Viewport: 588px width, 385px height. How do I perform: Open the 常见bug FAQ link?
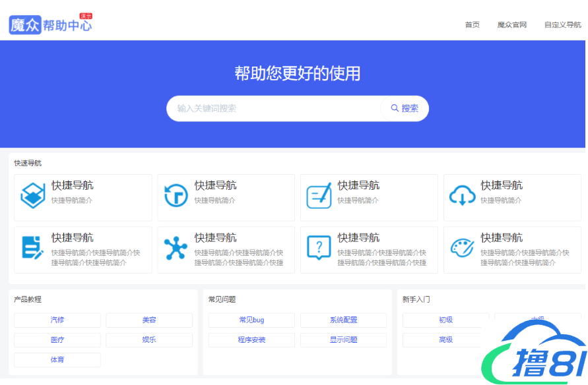[251, 320]
